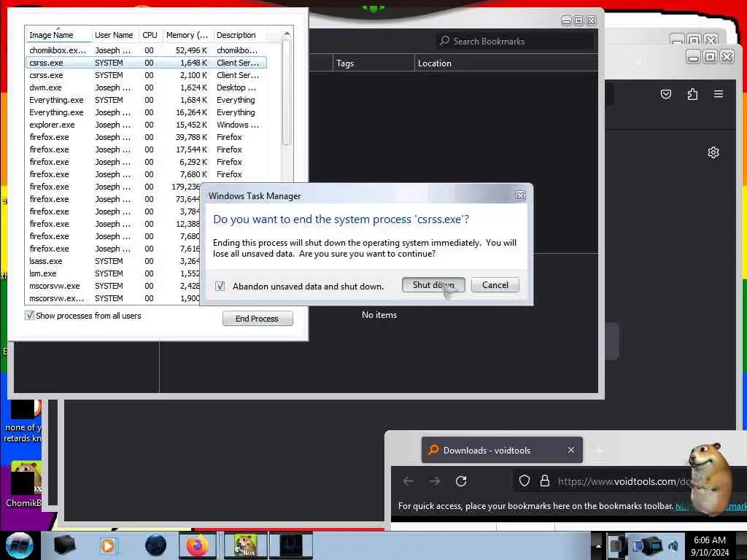This screenshot has width=747, height=560.
Task: Select SYSTEM Everything.exe row with 1,684 K
Action: (146, 99)
